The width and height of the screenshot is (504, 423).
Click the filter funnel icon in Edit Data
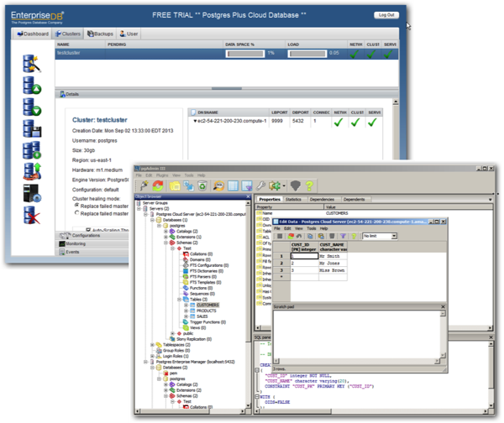343,236
